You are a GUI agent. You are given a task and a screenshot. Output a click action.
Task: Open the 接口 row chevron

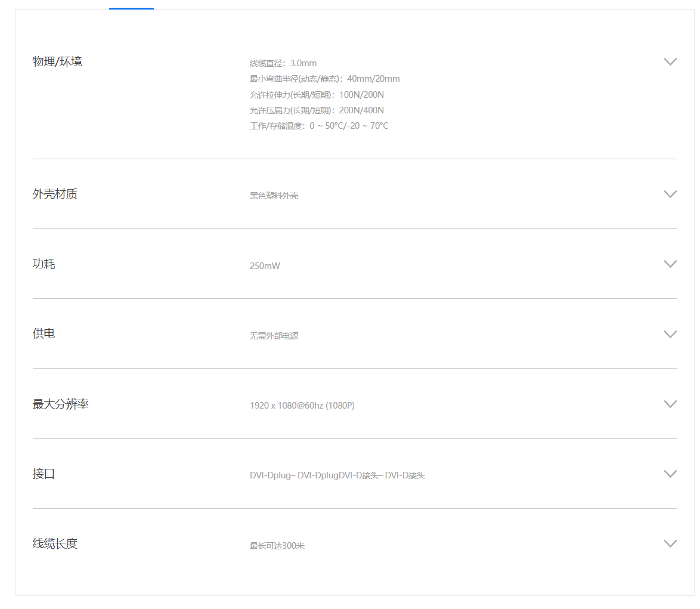click(670, 474)
